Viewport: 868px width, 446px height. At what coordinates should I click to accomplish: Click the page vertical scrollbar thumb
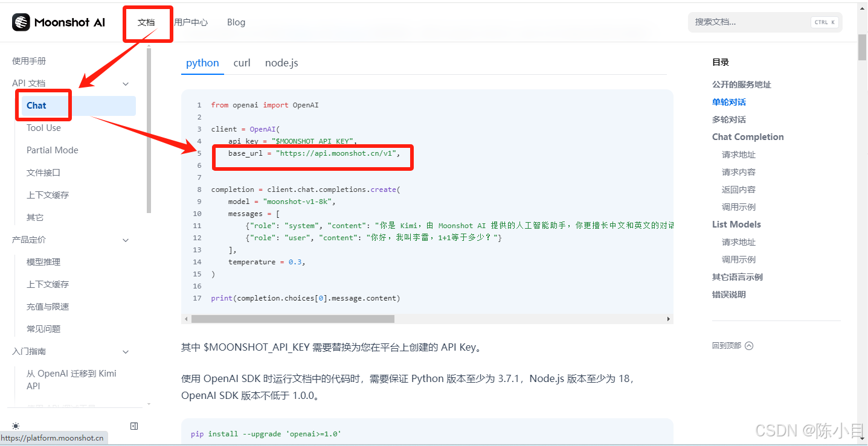pos(862,47)
